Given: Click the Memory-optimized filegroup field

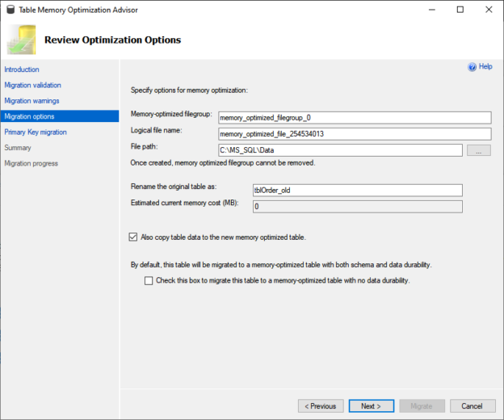Looking at the screenshot, I should click(x=355, y=118).
